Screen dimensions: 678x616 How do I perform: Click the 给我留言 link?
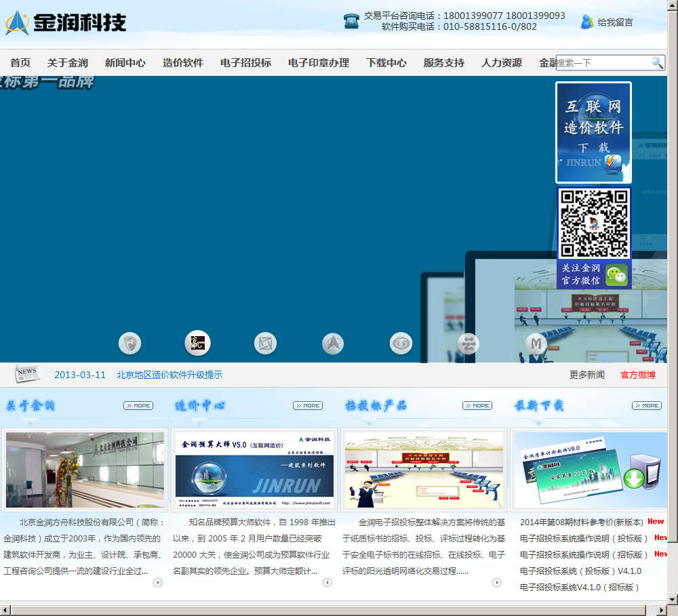615,22
